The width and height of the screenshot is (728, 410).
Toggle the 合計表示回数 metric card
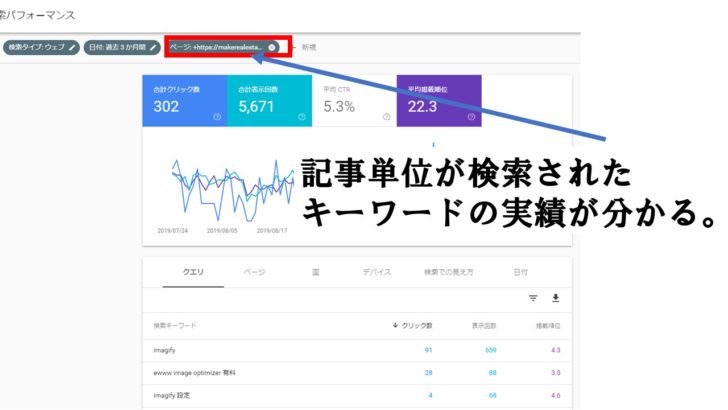pyautogui.click(x=268, y=100)
